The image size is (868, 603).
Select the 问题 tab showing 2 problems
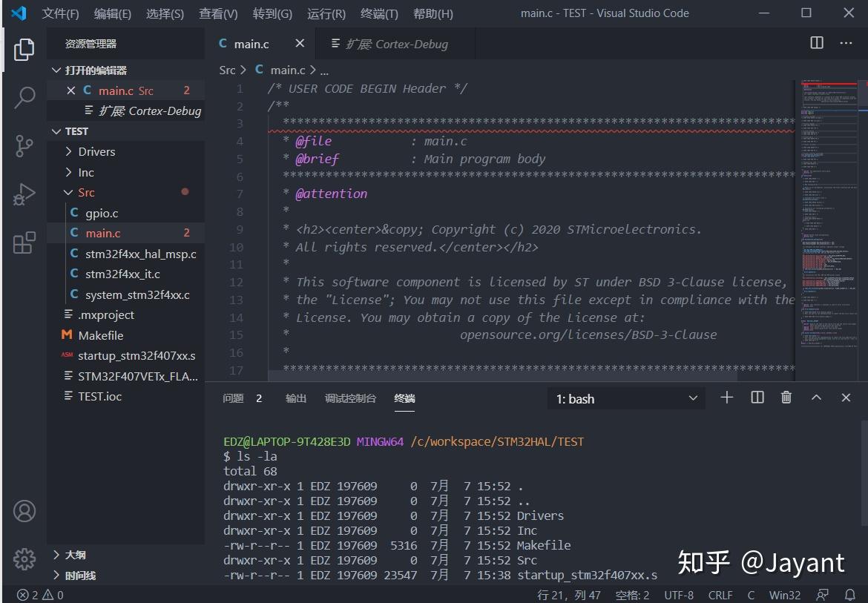pyautogui.click(x=233, y=398)
